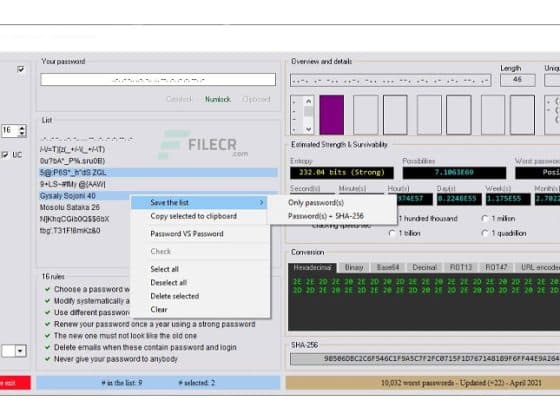Select list entry NjKhqCGib0Q$$6bX

74,219
